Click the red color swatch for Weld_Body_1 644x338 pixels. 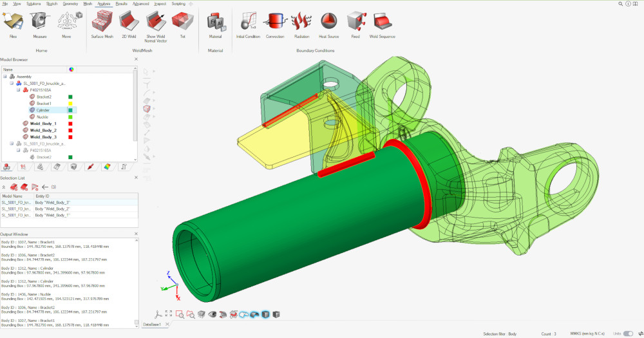(x=70, y=124)
